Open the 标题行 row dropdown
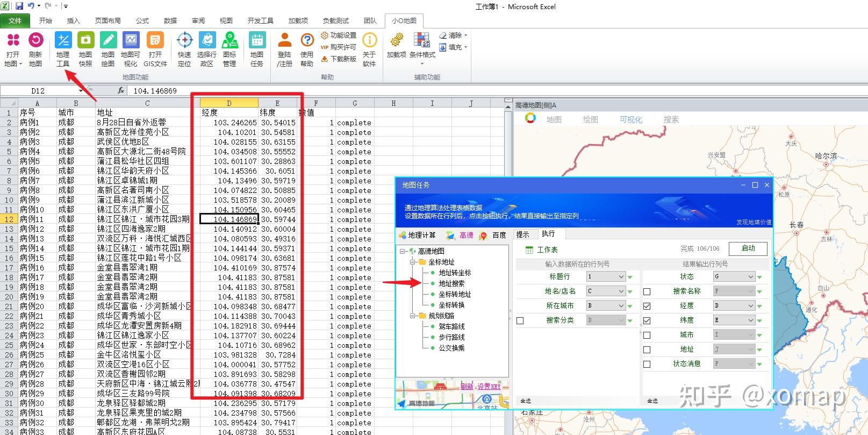Image resolution: width=868 pixels, height=435 pixels. point(606,277)
